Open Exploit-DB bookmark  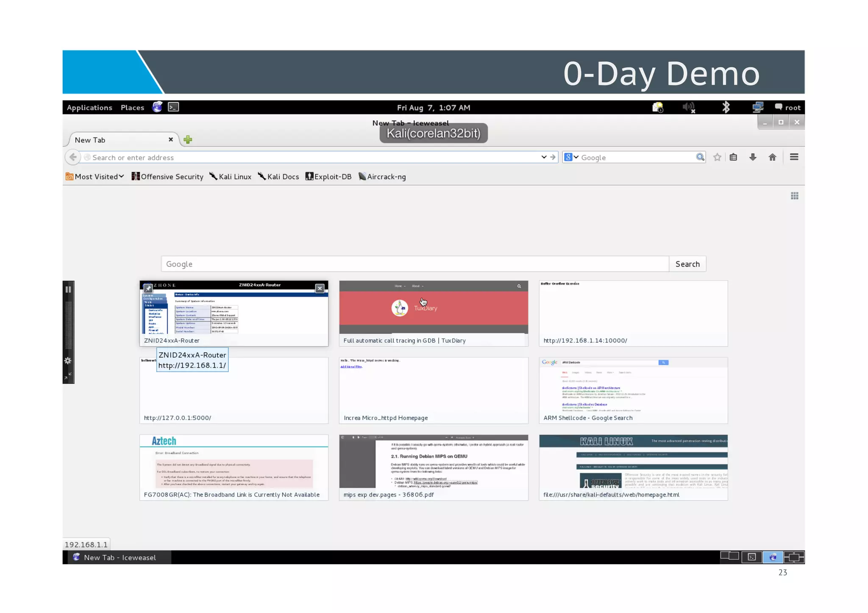coord(328,177)
